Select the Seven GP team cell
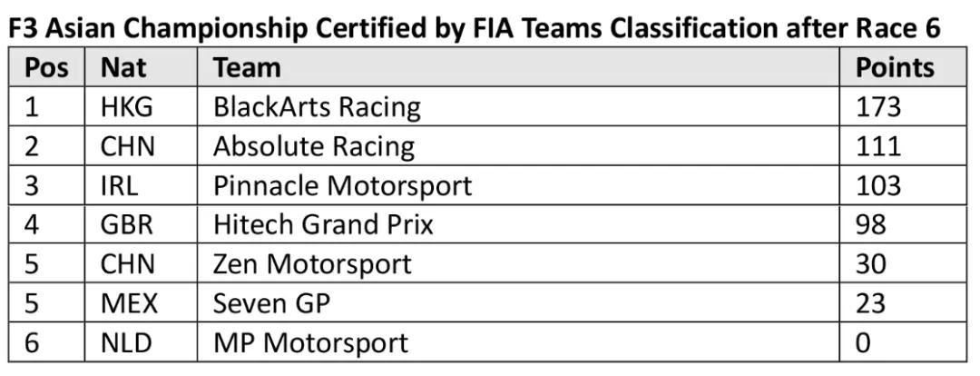980x376 pixels. coord(271,302)
